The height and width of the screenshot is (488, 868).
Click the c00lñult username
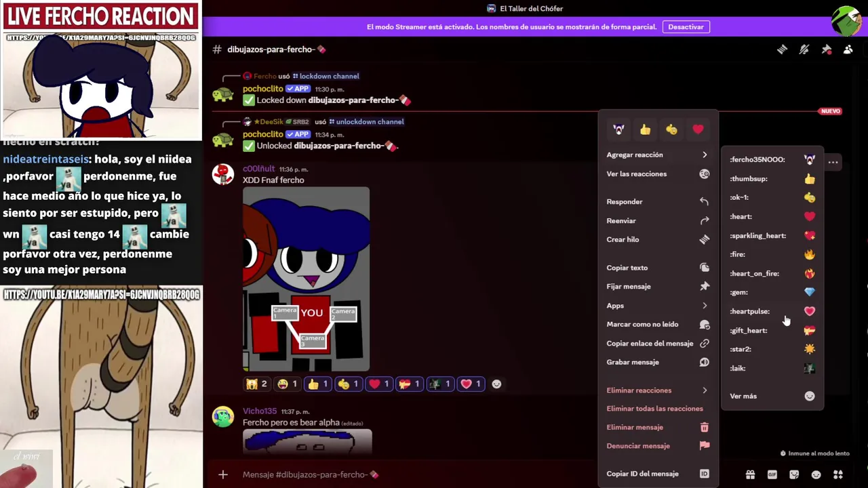(258, 169)
